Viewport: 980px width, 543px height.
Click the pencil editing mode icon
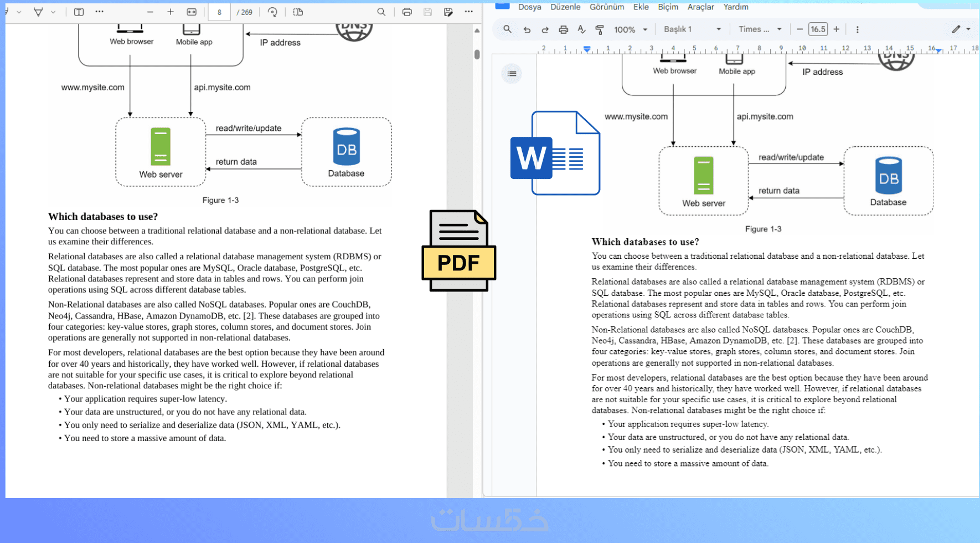tap(956, 29)
